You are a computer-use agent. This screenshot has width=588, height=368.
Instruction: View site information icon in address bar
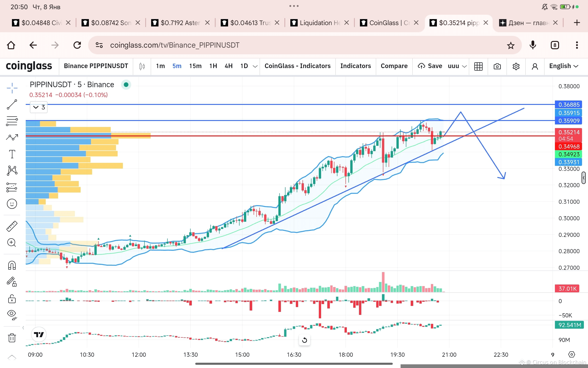point(99,45)
